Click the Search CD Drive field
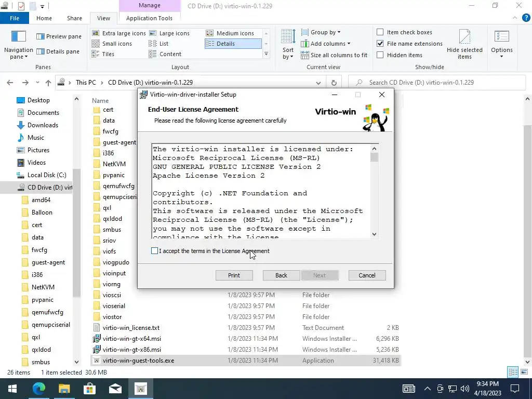This screenshot has width=532, height=399. (437, 83)
